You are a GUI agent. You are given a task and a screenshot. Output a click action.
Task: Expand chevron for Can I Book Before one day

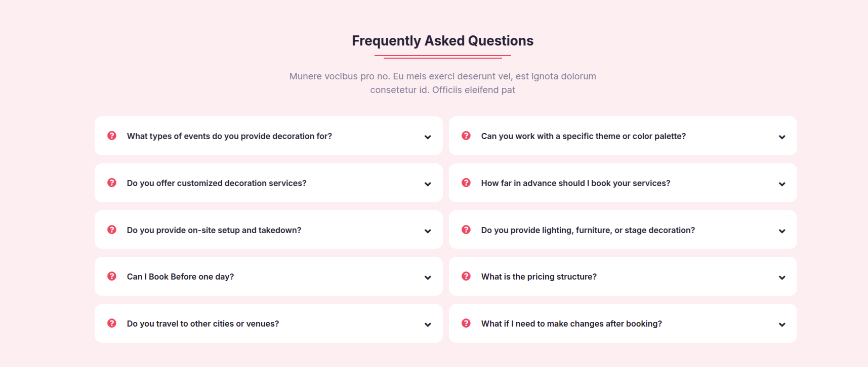[428, 278]
